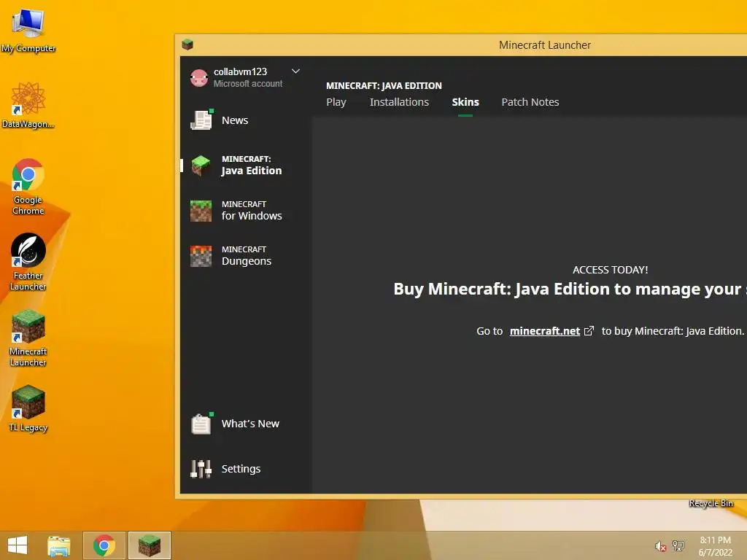747x560 pixels.
Task: Switch to the Installations tab
Action: tap(399, 102)
